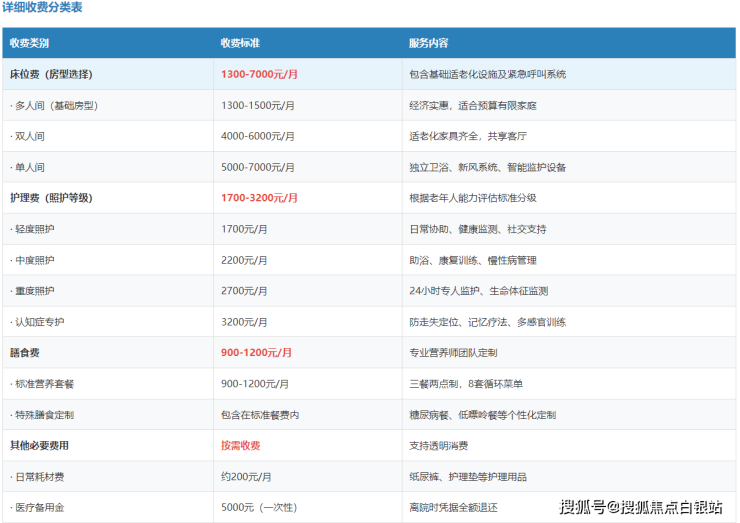Screen dimensions: 740x523
Task: Click the red 1700-3200元/月 price
Action: click(259, 198)
